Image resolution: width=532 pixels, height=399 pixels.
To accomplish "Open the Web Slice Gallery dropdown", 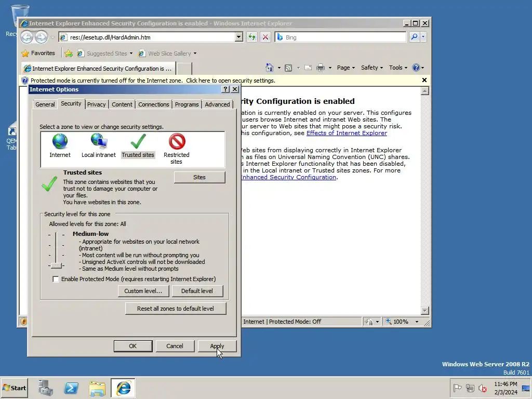I will click(195, 54).
